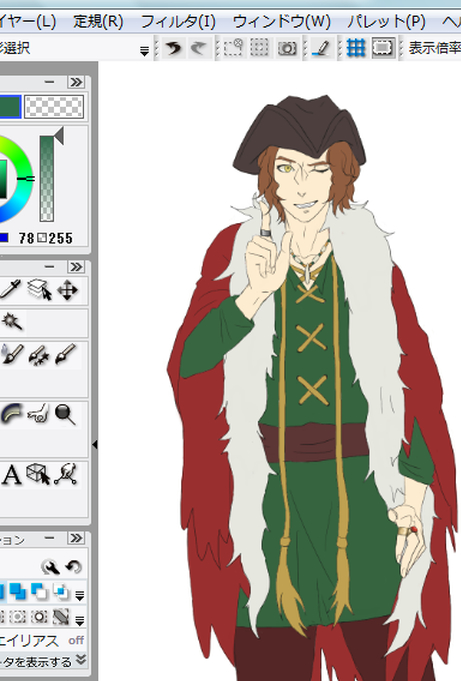Select the green foreground color swatch

point(10,106)
